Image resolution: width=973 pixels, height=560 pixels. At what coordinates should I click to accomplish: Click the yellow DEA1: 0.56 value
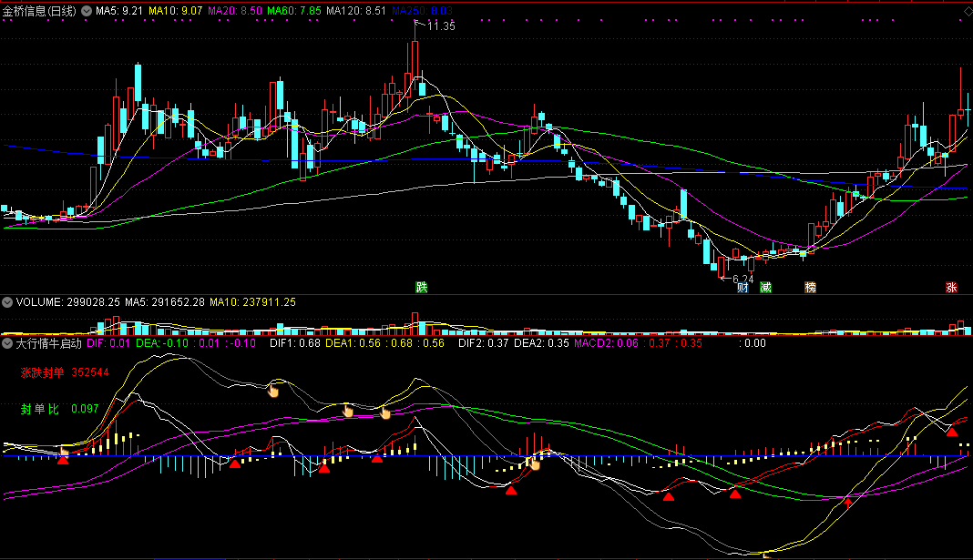click(x=353, y=343)
